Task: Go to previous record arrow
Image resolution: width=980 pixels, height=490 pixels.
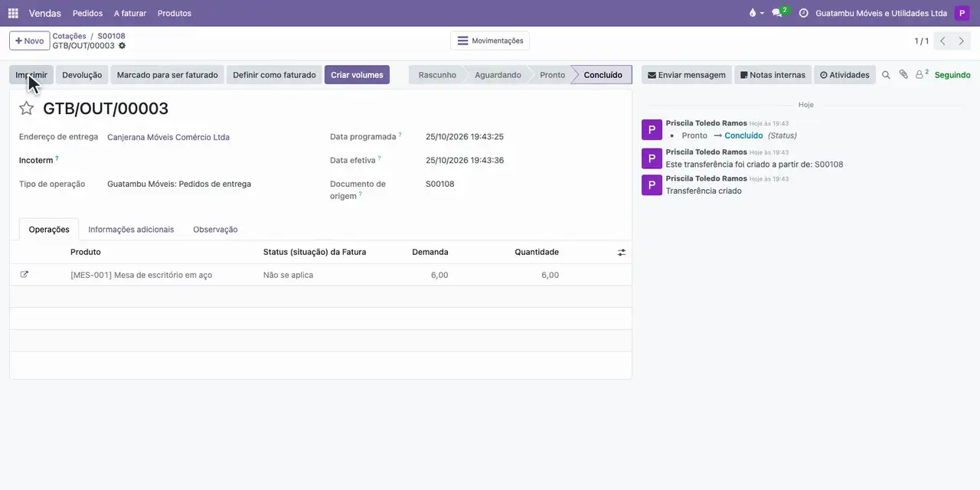Action: (942, 41)
